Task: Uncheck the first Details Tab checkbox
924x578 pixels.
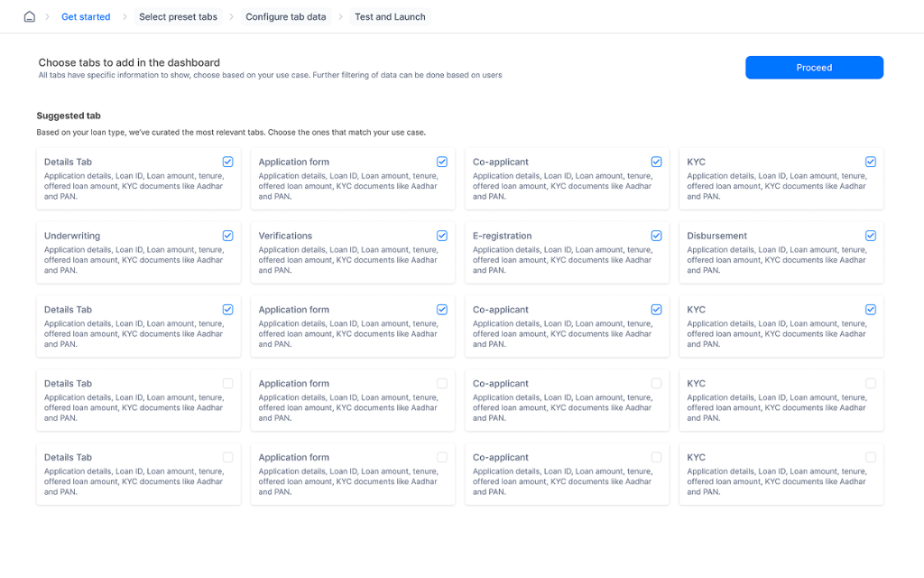Action: pos(227,162)
